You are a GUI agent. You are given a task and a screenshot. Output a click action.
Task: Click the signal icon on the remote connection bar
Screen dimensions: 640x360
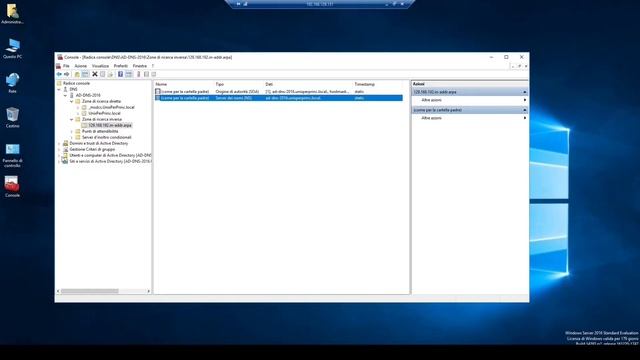(x=246, y=4)
